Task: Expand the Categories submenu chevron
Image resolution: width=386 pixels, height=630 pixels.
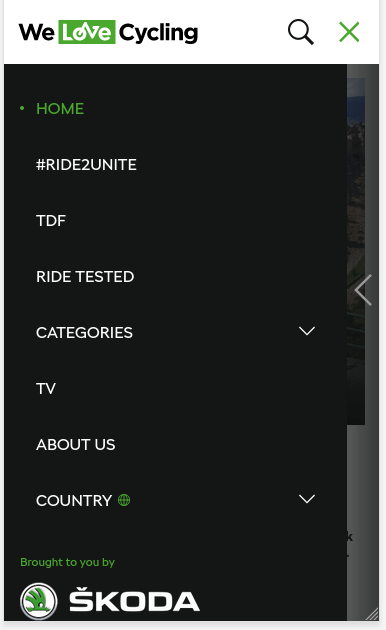Action: [307, 331]
